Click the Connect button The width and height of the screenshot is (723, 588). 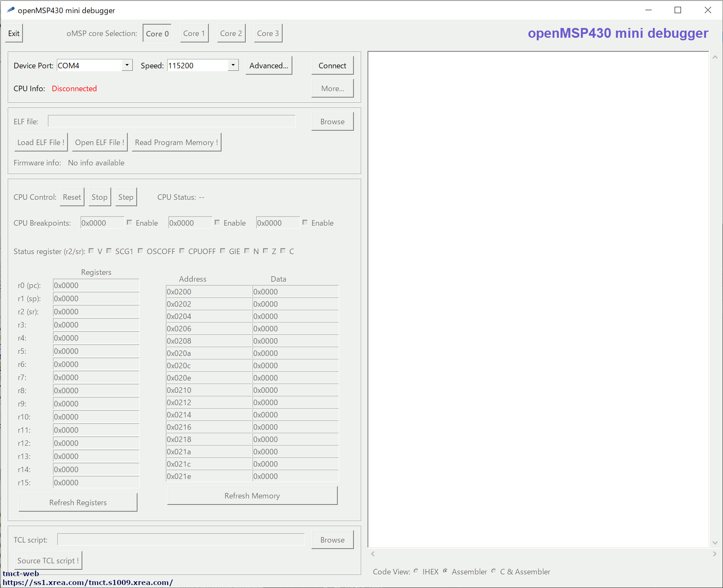point(333,66)
